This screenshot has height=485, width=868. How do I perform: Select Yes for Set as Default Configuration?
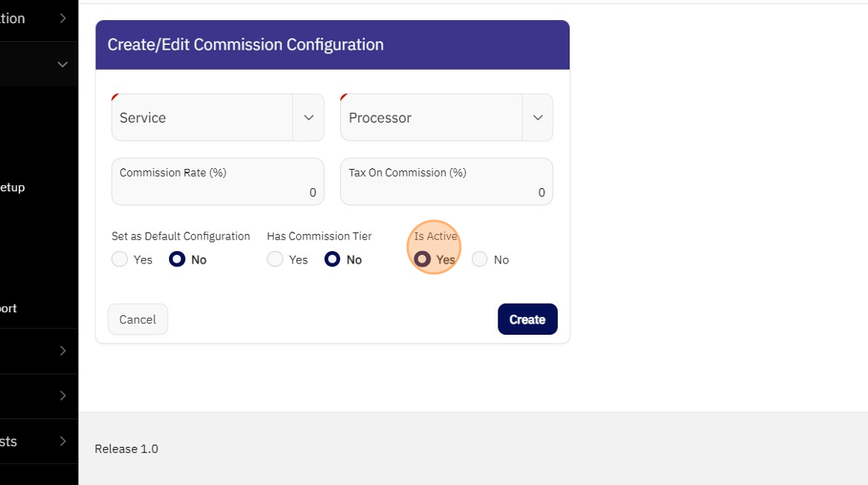coord(119,260)
